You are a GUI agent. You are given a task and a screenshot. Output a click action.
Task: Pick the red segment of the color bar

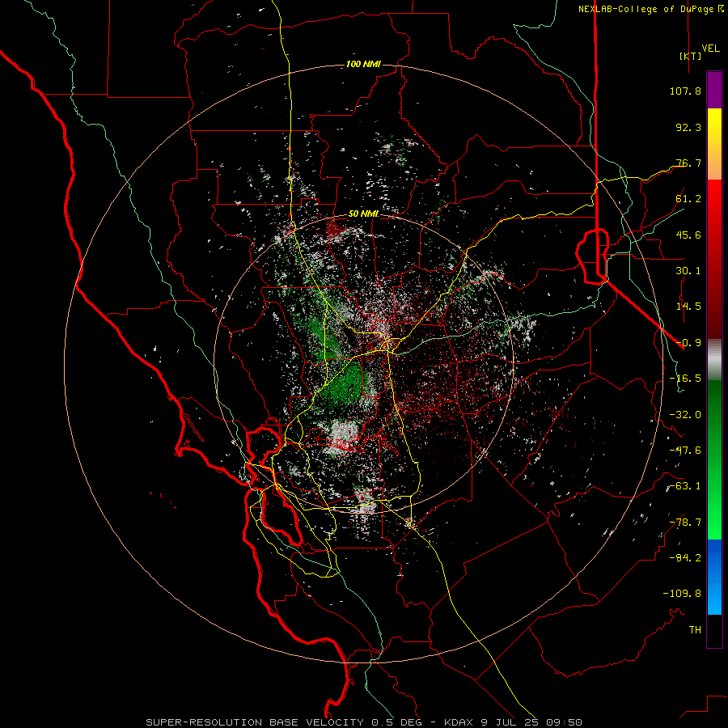[x=714, y=260]
